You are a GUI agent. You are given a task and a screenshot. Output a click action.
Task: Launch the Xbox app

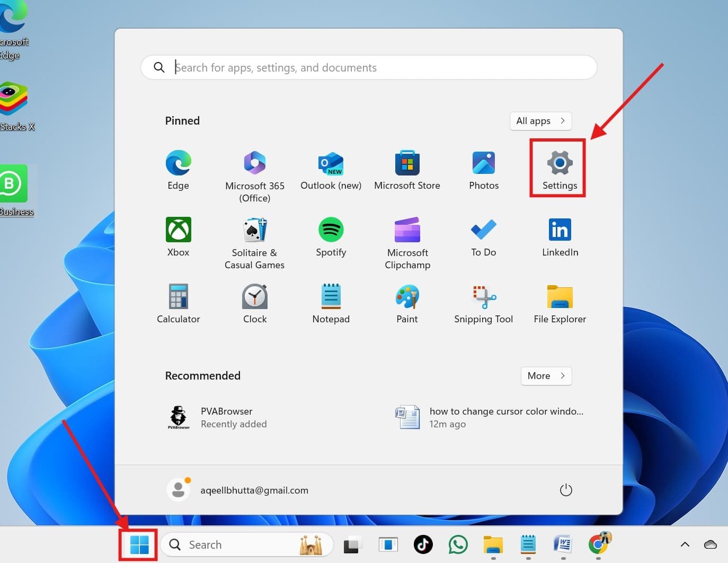click(x=178, y=236)
